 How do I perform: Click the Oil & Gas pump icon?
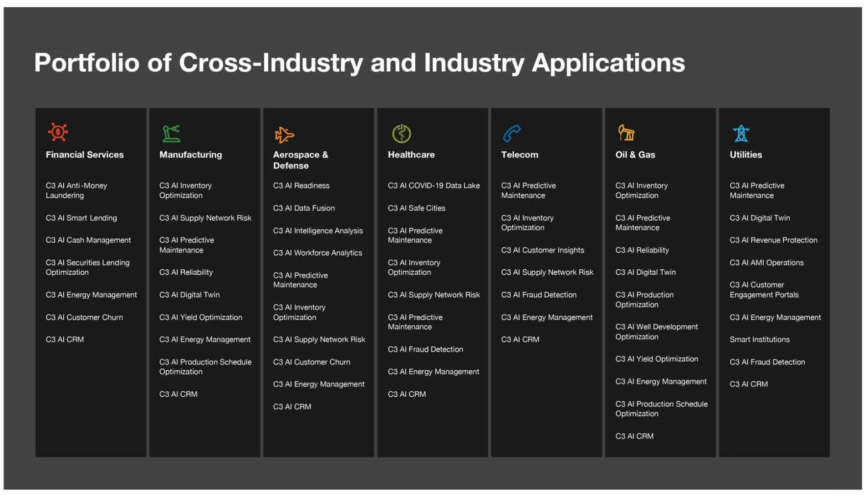coord(626,133)
